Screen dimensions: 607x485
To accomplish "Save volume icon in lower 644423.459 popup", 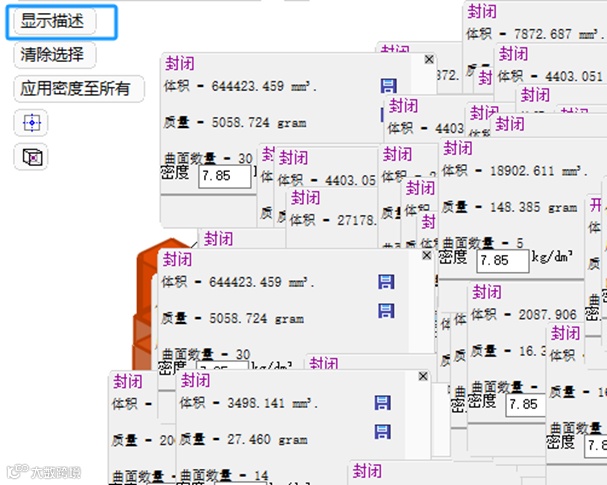I will coord(386,282).
